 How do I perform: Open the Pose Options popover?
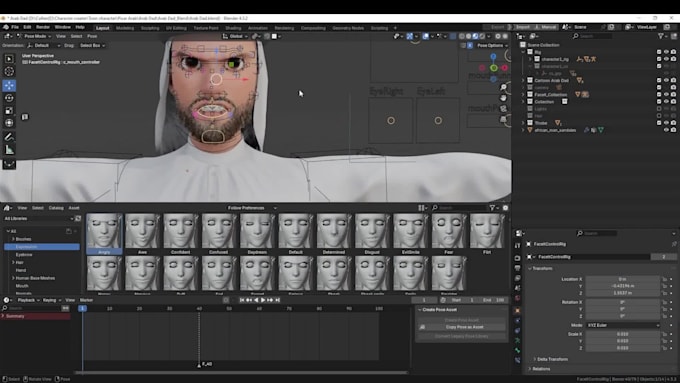pyautogui.click(x=491, y=46)
